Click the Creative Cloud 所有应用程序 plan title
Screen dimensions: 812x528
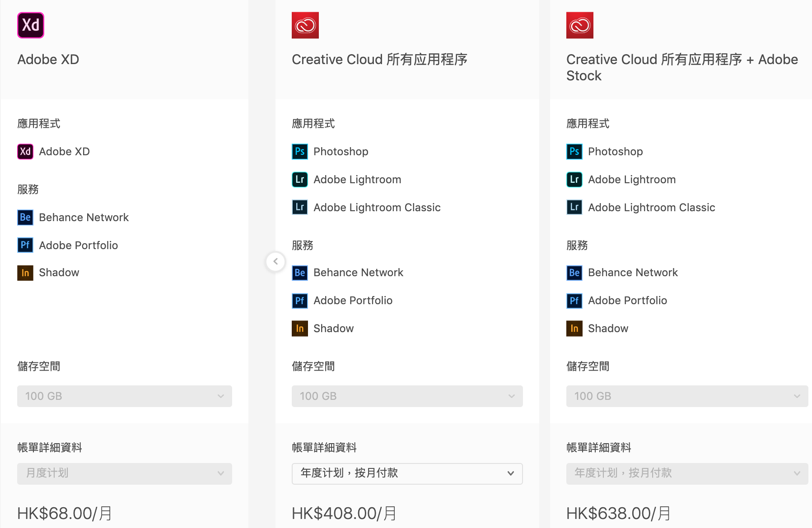click(379, 60)
